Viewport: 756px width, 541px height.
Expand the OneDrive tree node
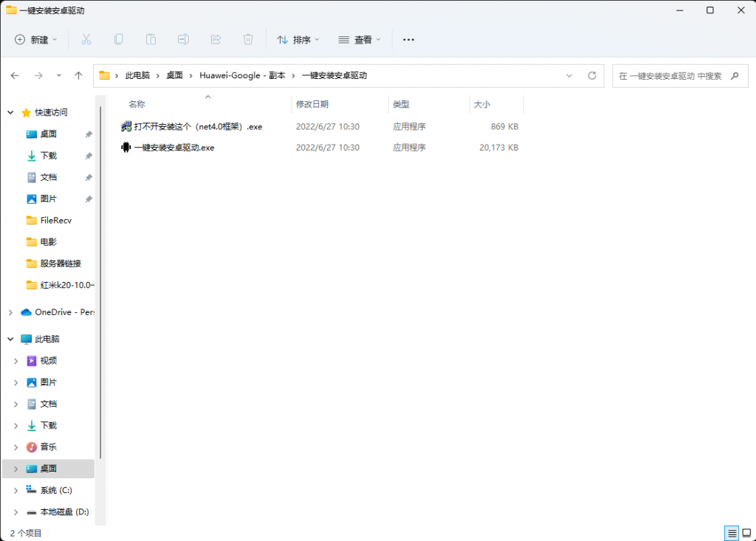click(10, 312)
